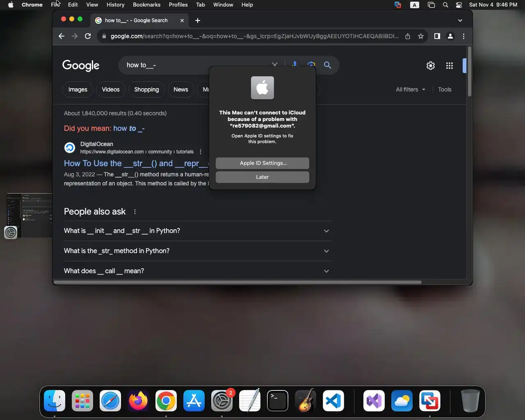
Task: Launch GarageBand from the Dock
Action: pyautogui.click(x=306, y=401)
